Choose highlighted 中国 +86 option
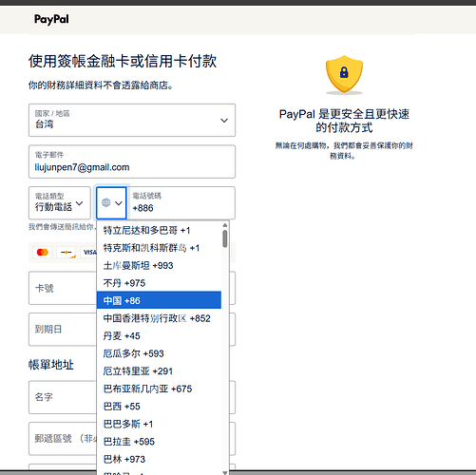The image size is (476, 475). pos(159,300)
